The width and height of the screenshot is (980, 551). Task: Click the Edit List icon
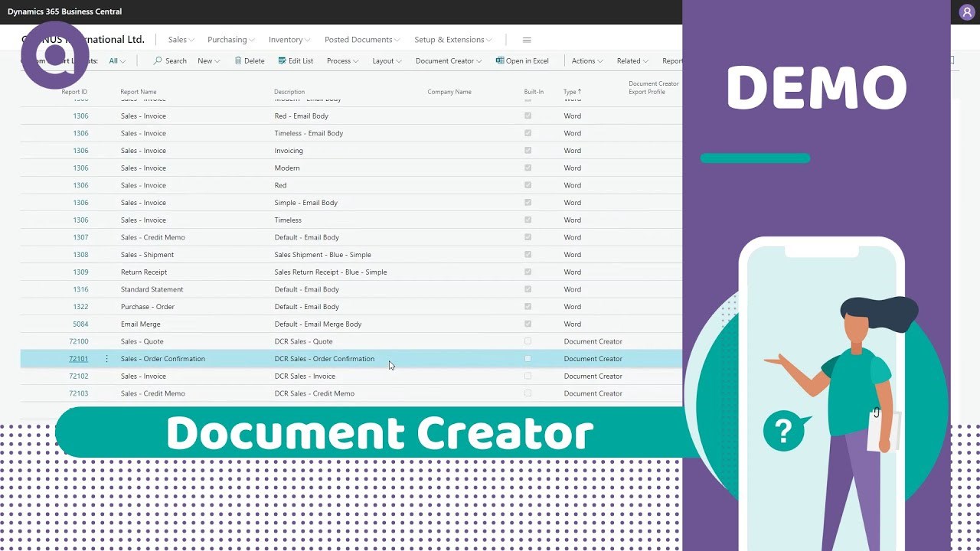tap(283, 60)
